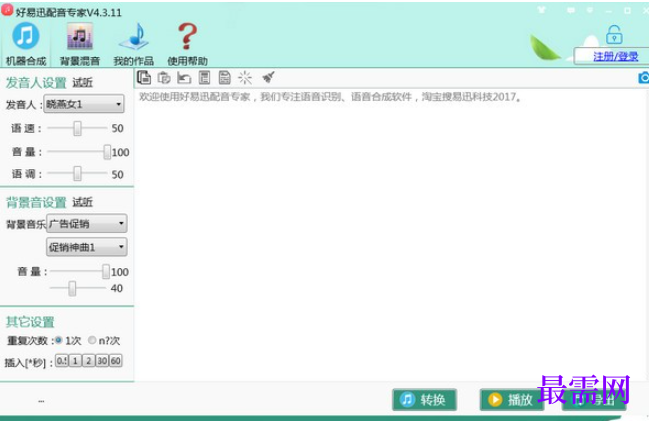Open the 机器合成 tab

26,44
